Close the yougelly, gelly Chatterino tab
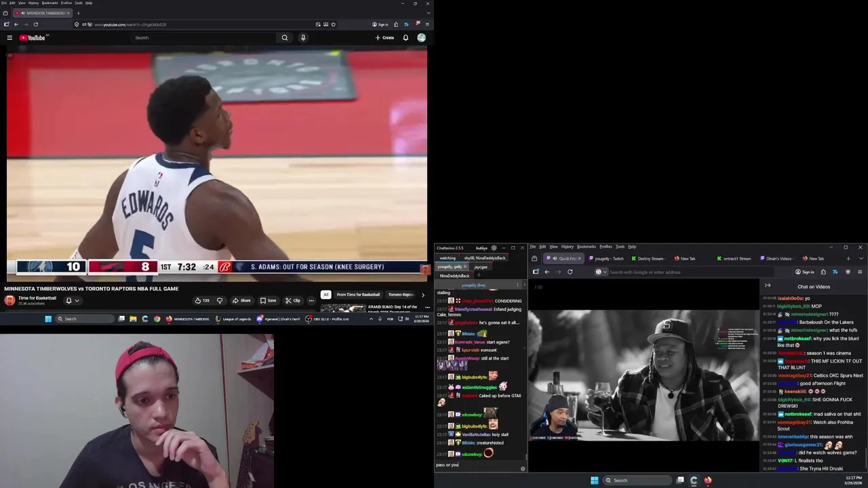 (465, 267)
